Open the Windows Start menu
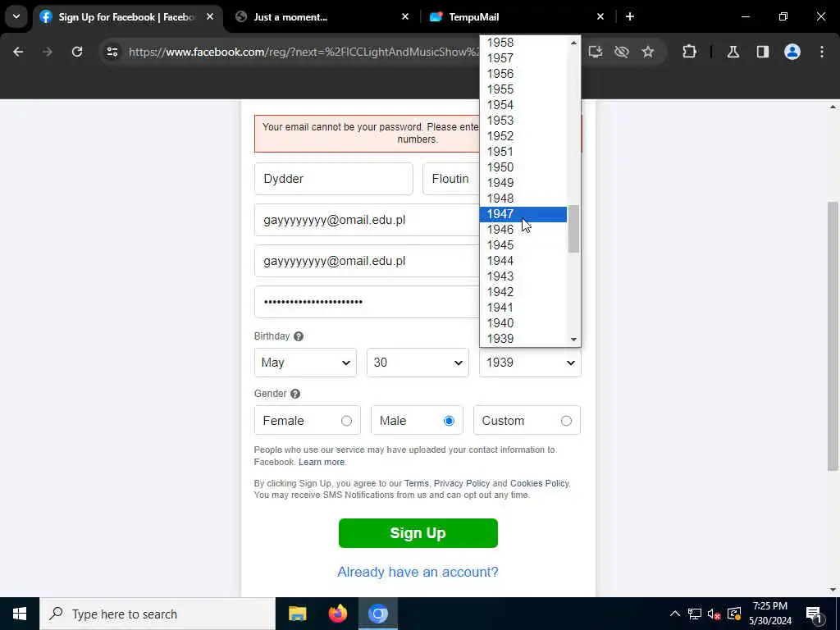840x630 pixels. (x=20, y=614)
